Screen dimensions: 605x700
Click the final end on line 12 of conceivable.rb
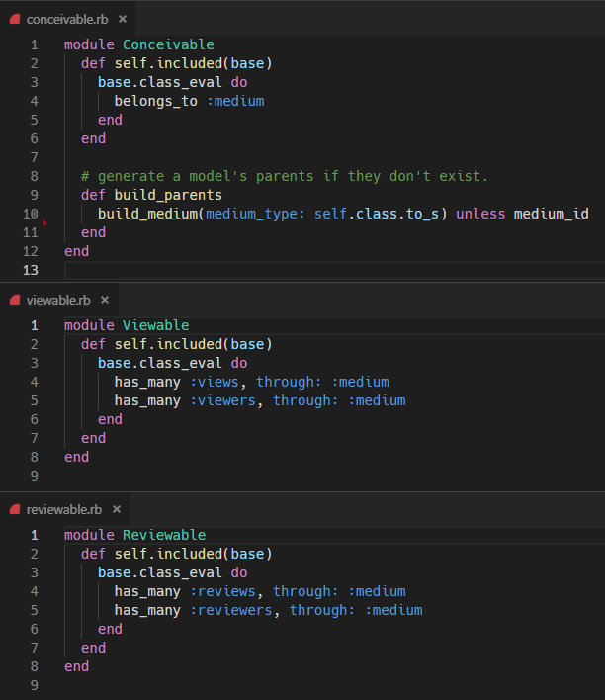[x=76, y=251]
